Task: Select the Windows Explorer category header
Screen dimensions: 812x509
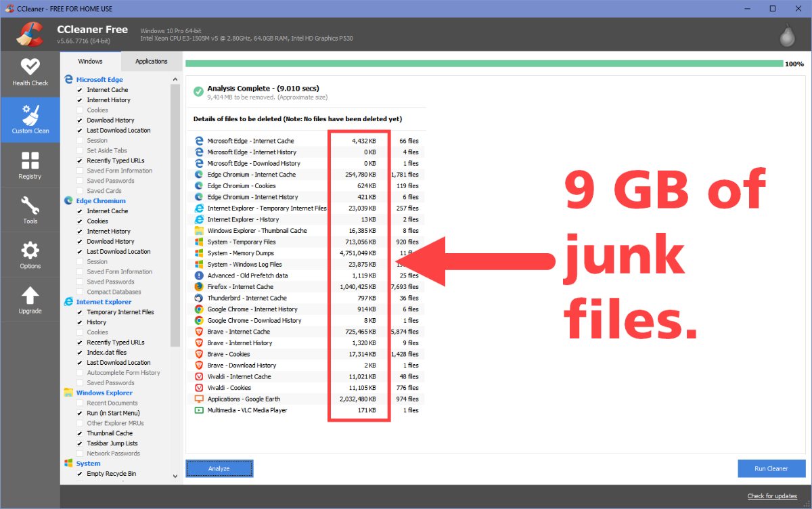Action: pos(104,393)
